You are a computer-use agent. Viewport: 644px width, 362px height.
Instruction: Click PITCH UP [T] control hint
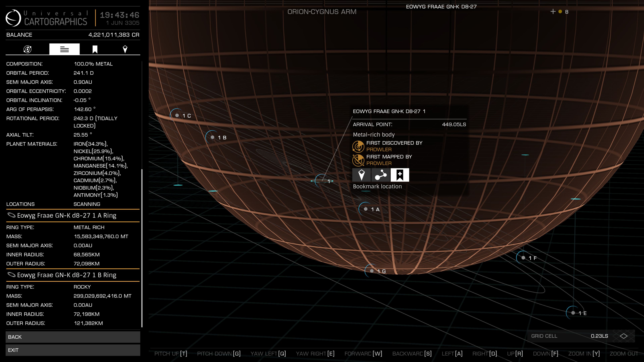pyautogui.click(x=171, y=353)
